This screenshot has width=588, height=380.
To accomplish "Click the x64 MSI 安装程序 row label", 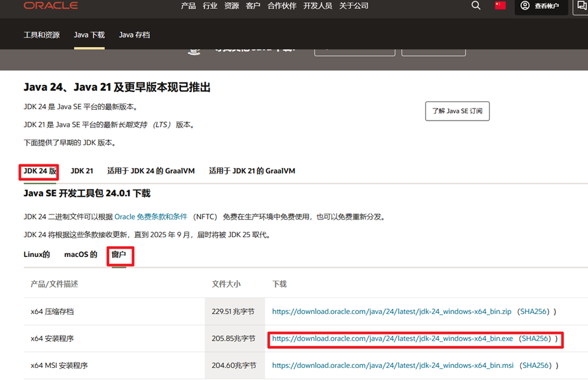I will point(59,365).
